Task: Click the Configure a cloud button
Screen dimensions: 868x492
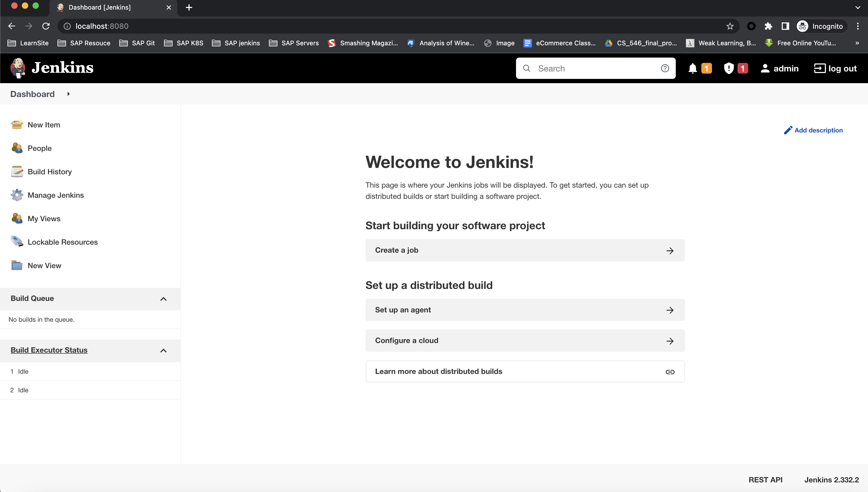Action: point(525,341)
